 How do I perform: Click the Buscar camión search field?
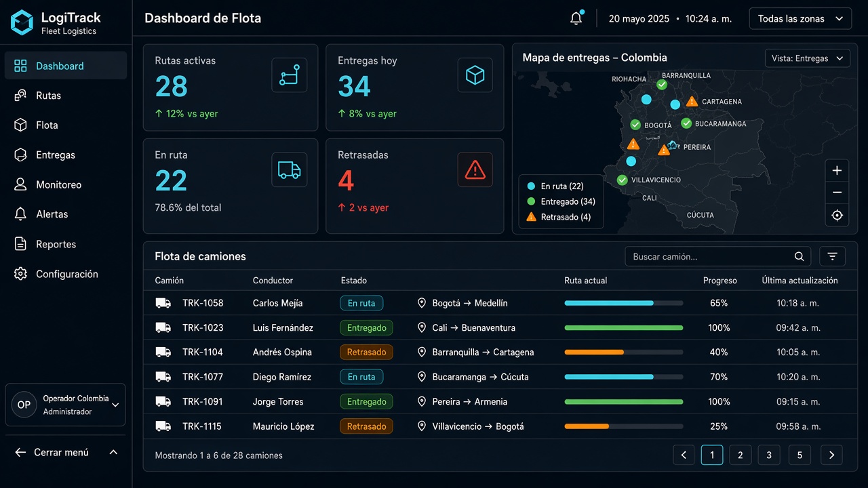717,256
